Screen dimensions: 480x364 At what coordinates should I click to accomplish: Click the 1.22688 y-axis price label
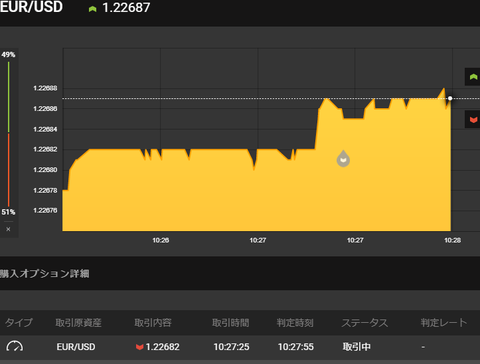pos(45,88)
